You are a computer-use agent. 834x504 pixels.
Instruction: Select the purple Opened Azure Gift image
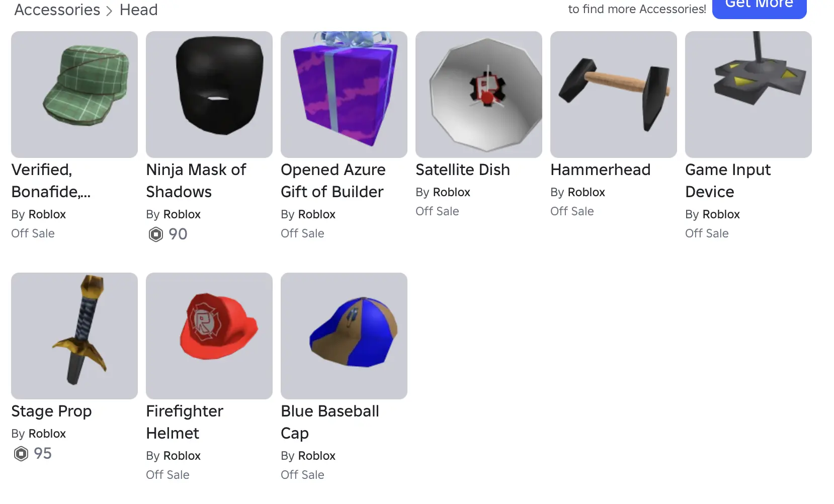pyautogui.click(x=344, y=95)
